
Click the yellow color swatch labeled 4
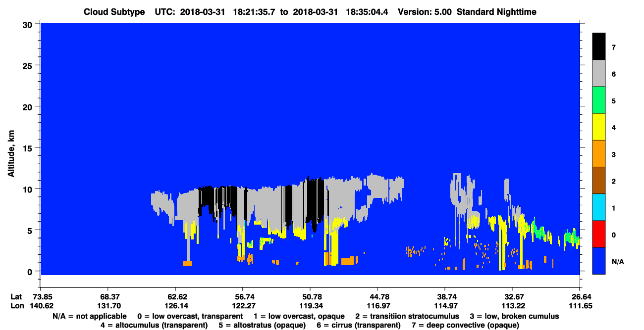point(599,127)
